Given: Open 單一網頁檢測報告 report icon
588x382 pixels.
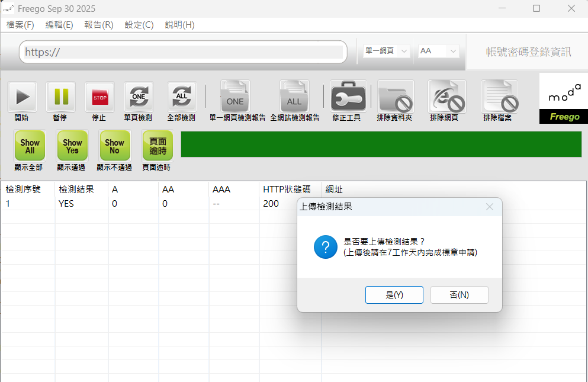Looking at the screenshot, I should click(235, 97).
